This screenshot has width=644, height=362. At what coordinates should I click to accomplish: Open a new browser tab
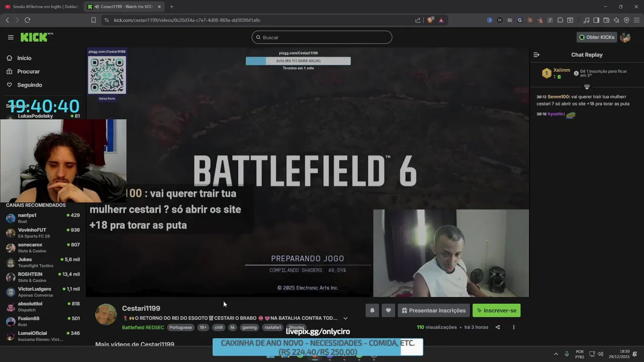[172, 7]
